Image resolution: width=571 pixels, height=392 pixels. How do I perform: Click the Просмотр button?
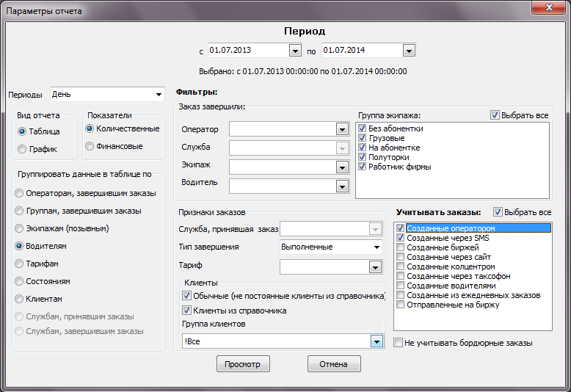tap(243, 364)
